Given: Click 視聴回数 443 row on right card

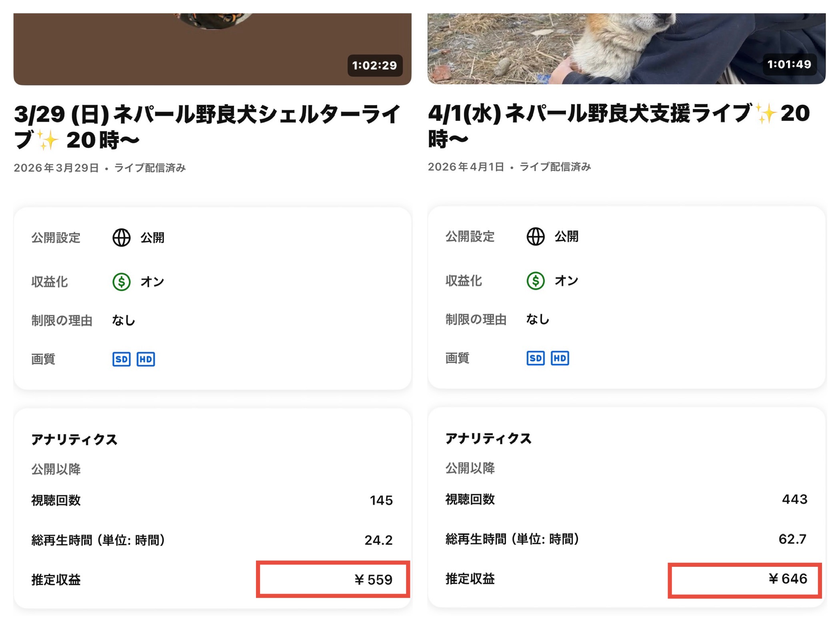Looking at the screenshot, I should pos(626,499).
